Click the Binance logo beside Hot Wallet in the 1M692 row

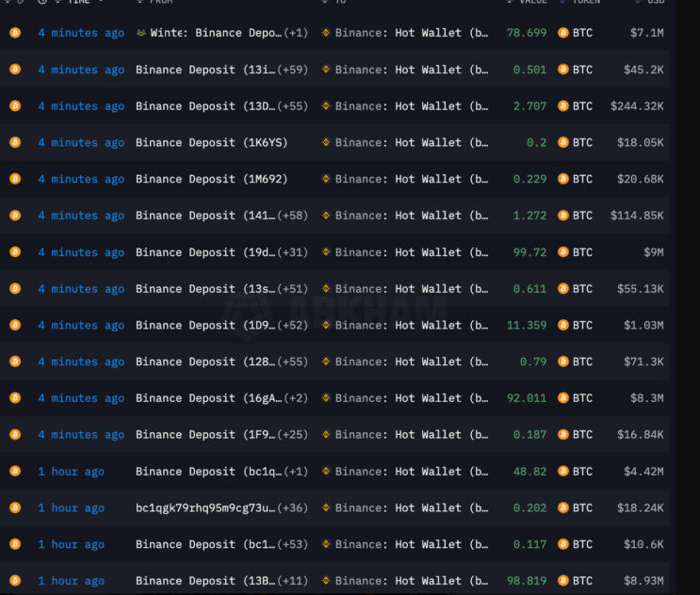coord(326,179)
